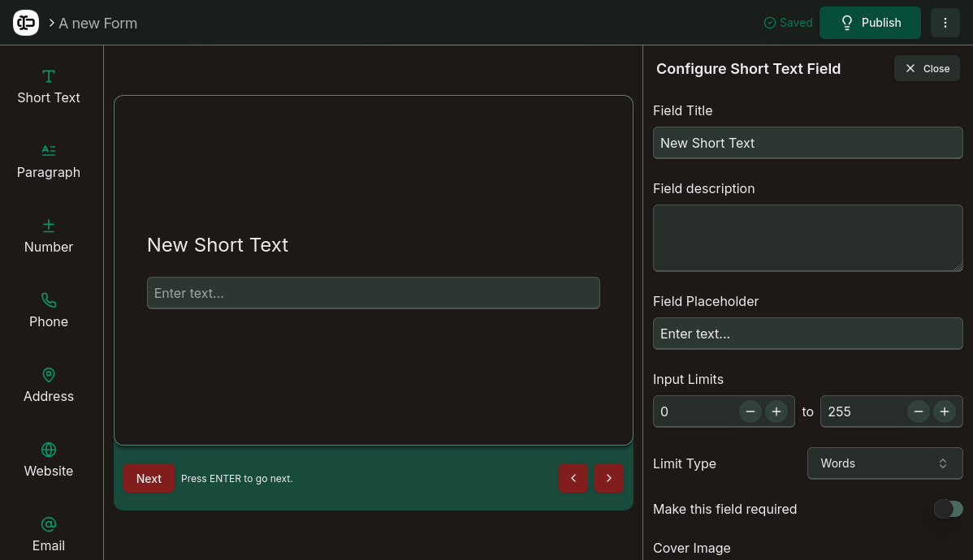Add a Number field from sidebar
This screenshot has width=973, height=560.
(x=49, y=236)
